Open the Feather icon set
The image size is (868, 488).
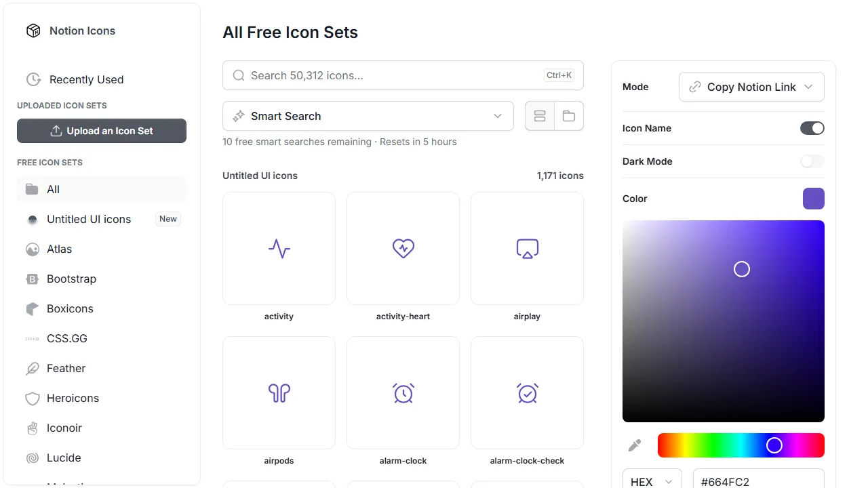[x=64, y=368]
